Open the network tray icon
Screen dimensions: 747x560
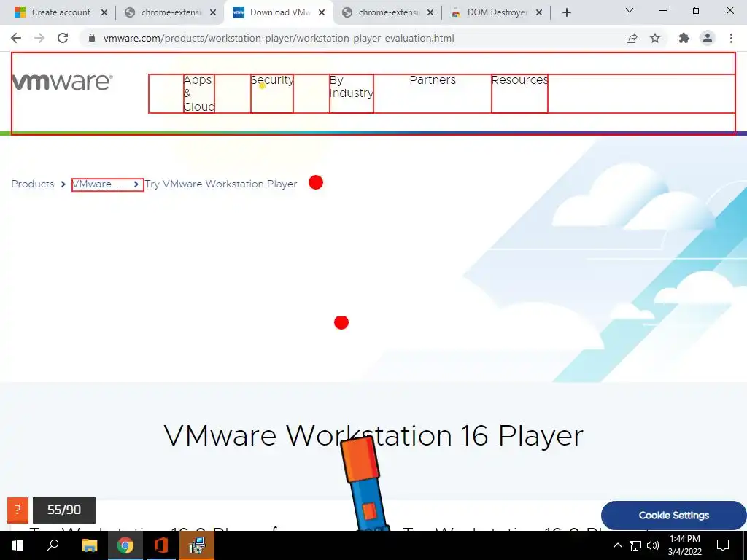635,545
